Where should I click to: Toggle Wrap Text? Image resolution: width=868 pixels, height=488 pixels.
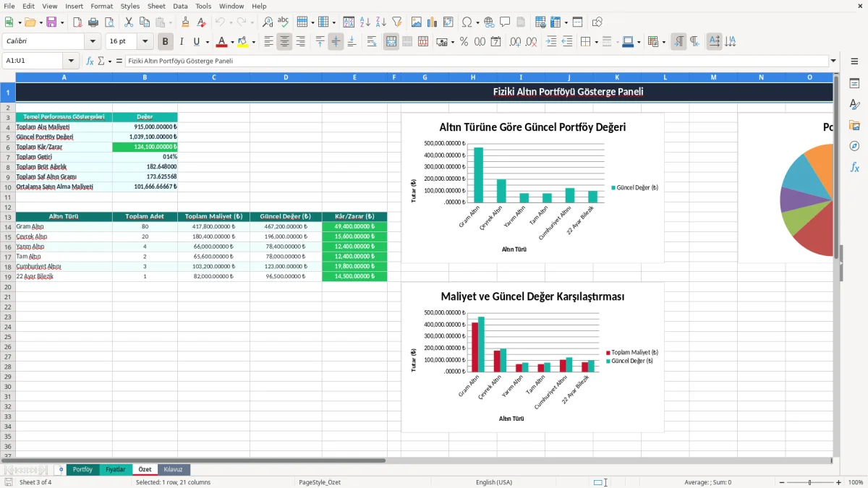372,42
